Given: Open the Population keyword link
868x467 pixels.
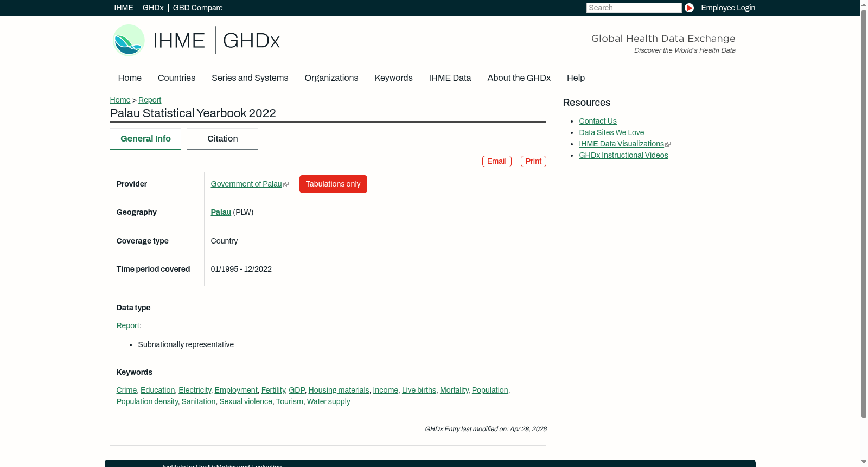Looking at the screenshot, I should tap(490, 391).
